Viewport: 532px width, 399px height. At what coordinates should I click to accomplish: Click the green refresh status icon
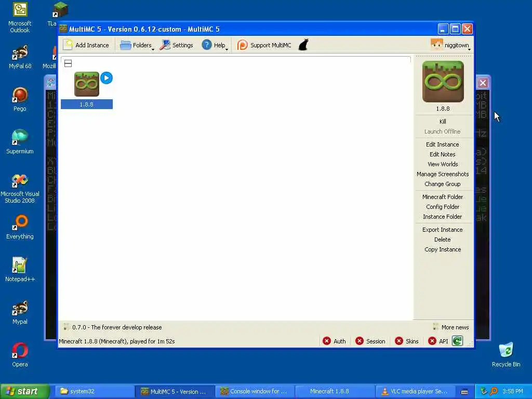(x=457, y=341)
